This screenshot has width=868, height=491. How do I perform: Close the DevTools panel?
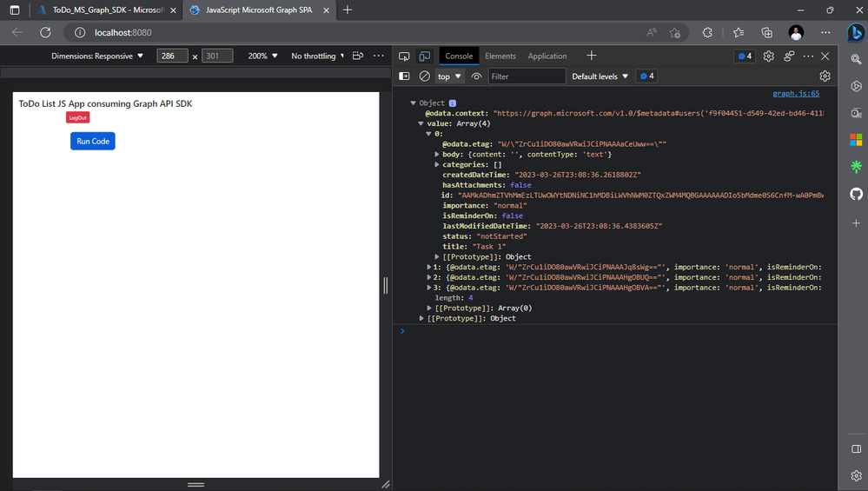click(825, 56)
